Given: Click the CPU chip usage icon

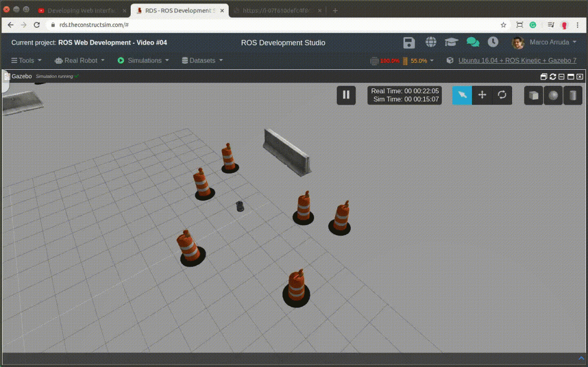Looking at the screenshot, I should click(374, 61).
